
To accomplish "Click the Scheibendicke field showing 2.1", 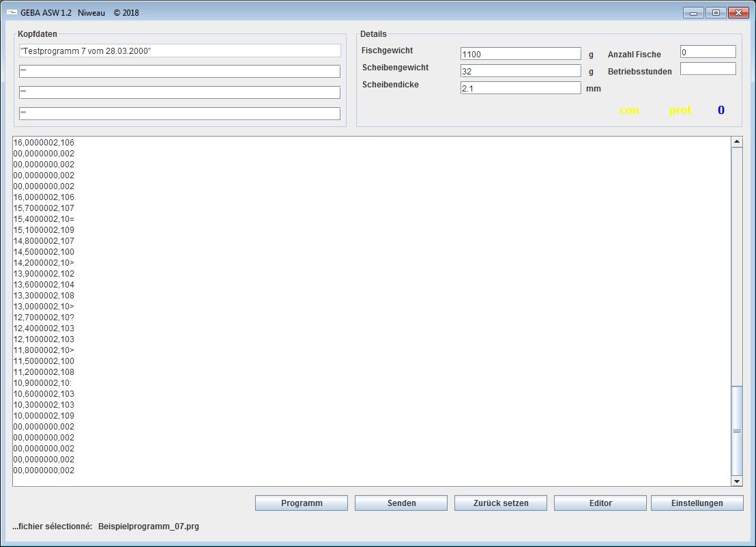I will click(521, 88).
